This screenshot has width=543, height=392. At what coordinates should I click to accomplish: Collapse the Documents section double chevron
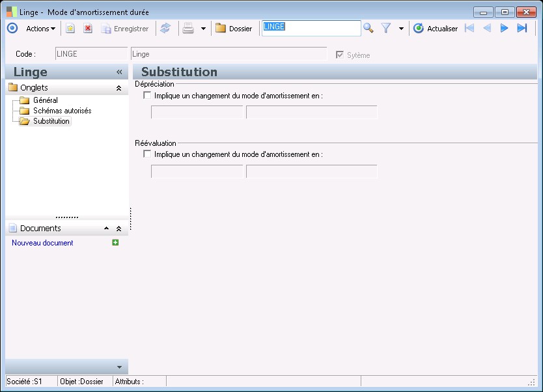tap(118, 229)
